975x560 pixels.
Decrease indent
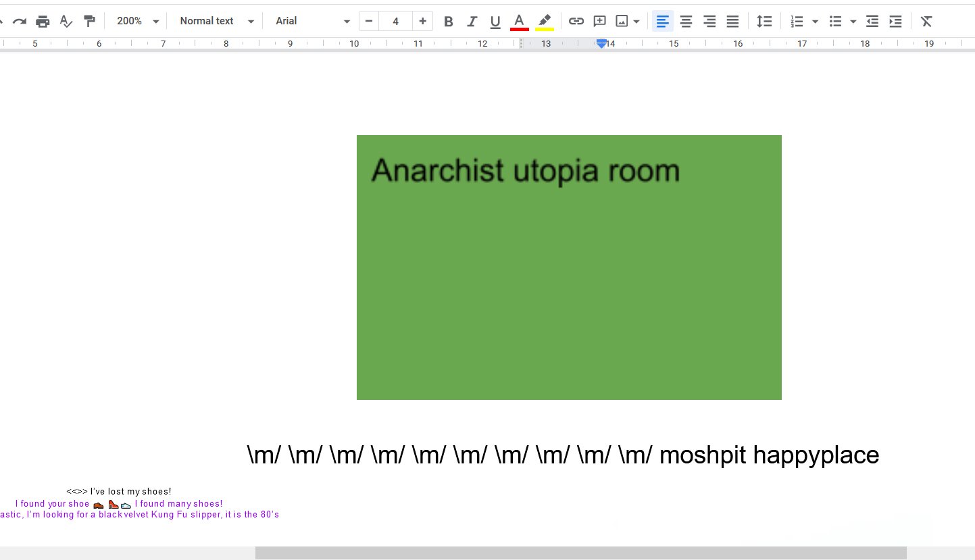pos(872,21)
